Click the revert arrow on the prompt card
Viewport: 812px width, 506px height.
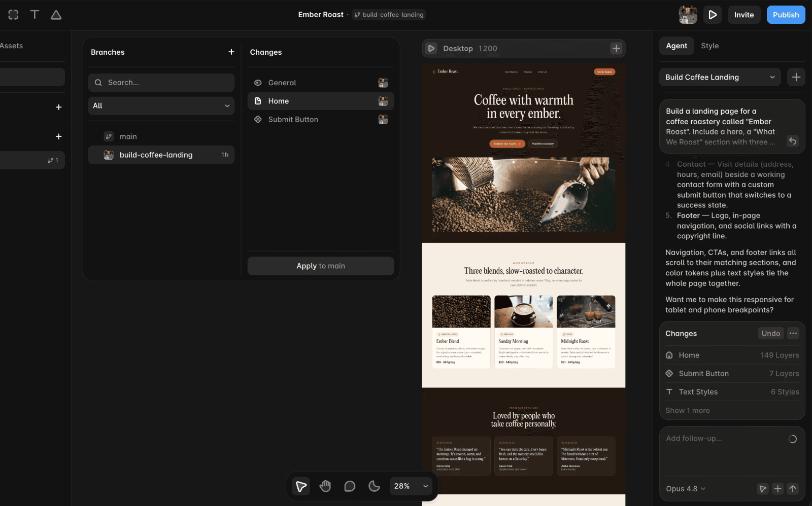click(793, 141)
